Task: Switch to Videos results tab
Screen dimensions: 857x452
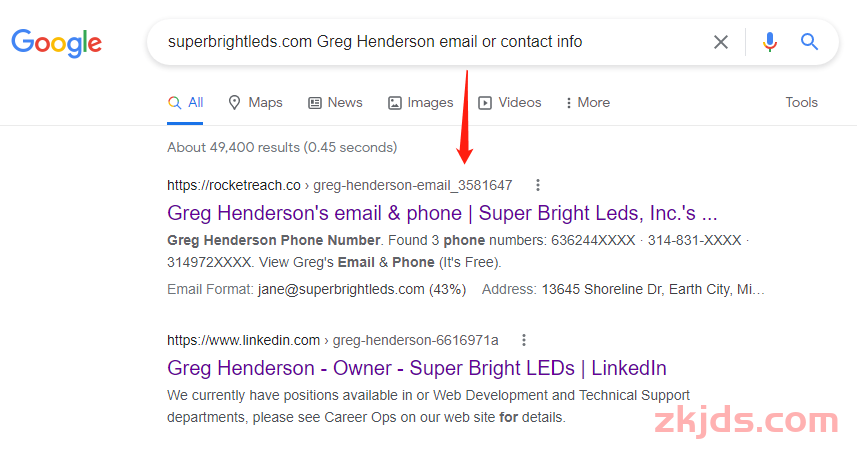Action: click(x=509, y=102)
